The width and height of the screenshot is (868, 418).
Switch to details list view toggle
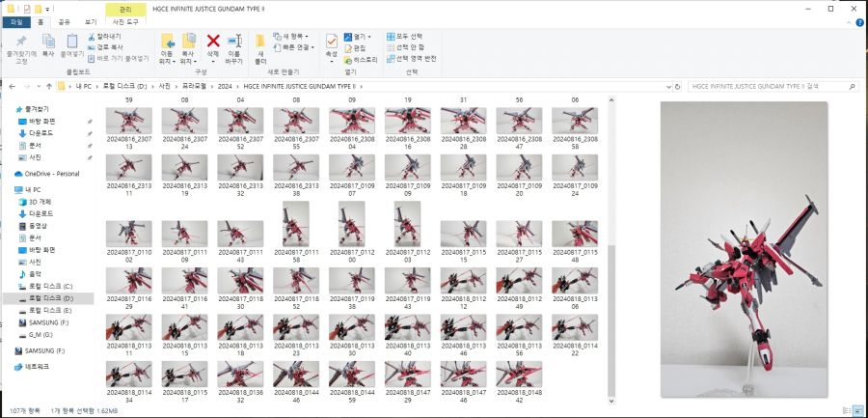coord(849,412)
